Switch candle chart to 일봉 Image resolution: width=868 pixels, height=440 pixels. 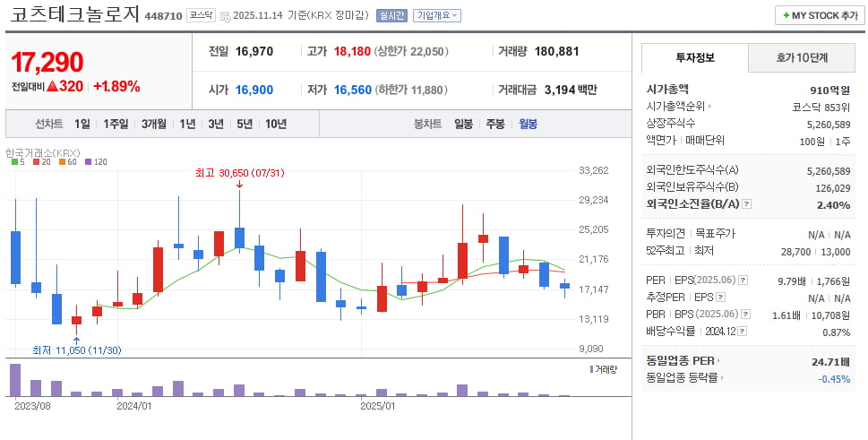(463, 124)
